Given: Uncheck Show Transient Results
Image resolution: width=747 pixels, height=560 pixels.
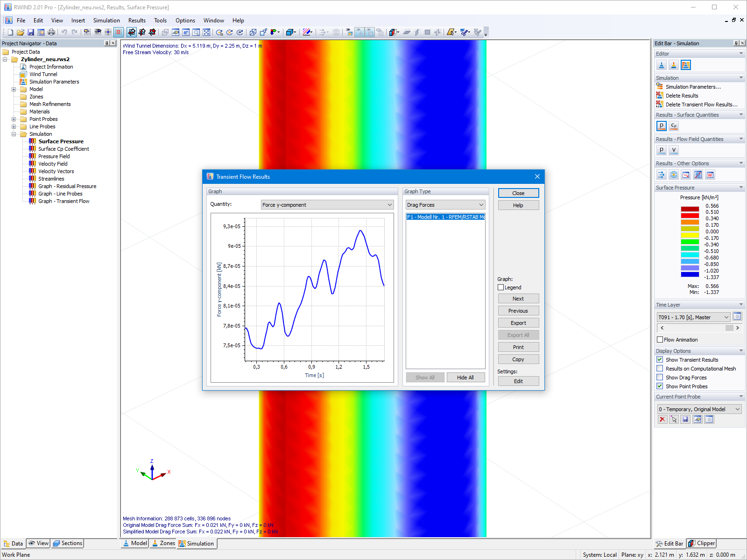Looking at the screenshot, I should tap(660, 359).
